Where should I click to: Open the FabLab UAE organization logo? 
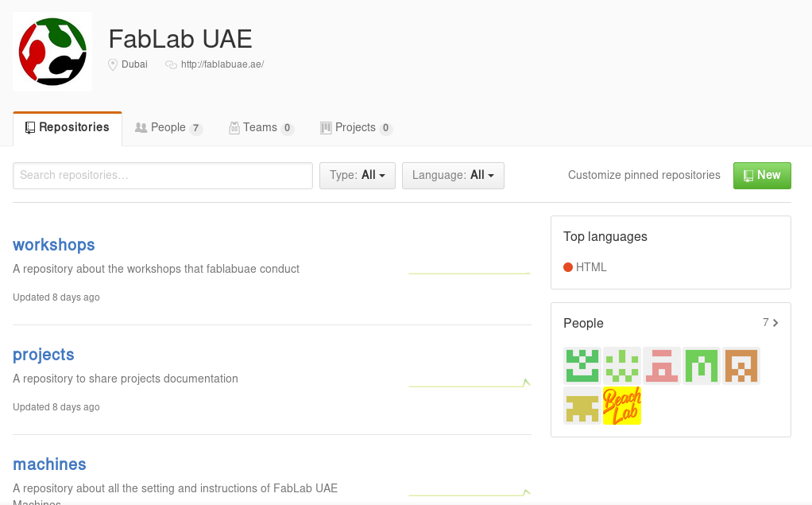[x=52, y=52]
